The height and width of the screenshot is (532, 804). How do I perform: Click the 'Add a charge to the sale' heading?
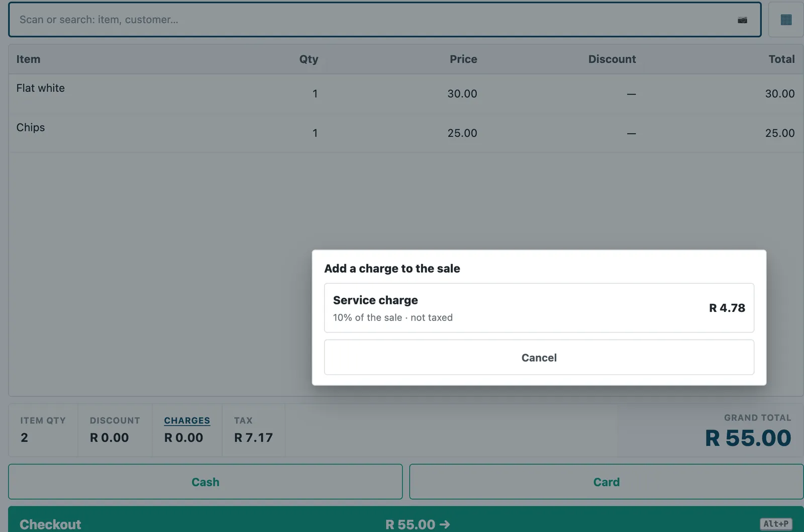click(x=392, y=269)
